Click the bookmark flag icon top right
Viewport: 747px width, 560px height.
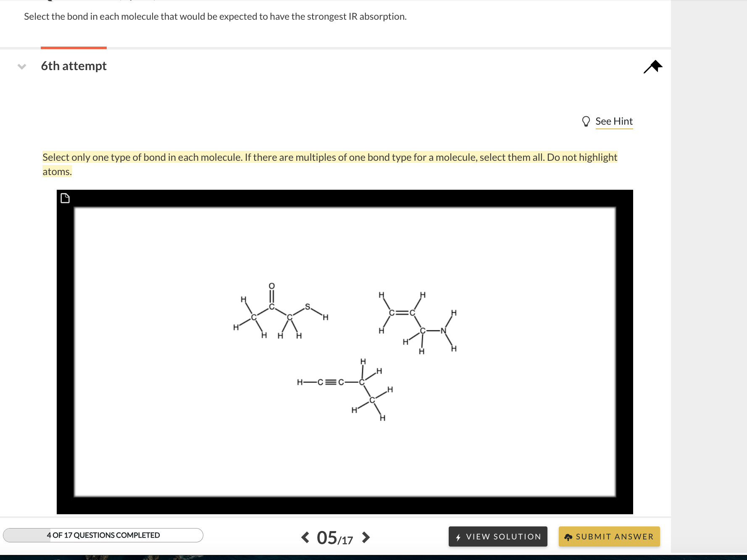[x=653, y=66]
